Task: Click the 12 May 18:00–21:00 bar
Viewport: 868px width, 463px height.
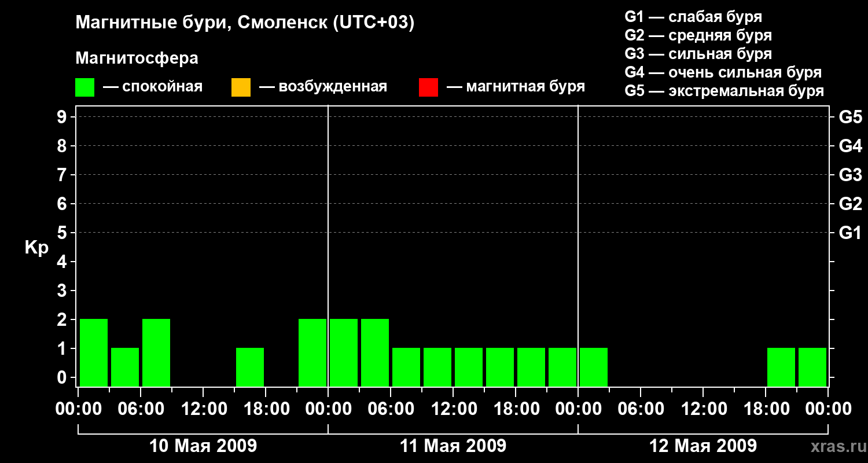Action: click(781, 367)
